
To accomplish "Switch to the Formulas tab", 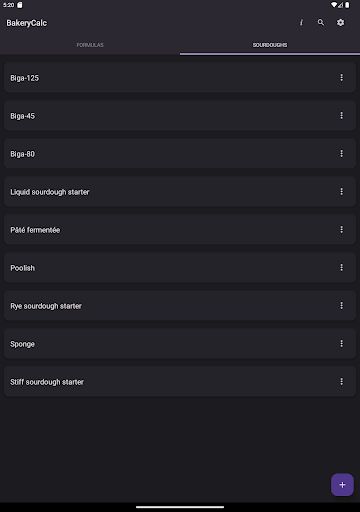I will tap(90, 45).
